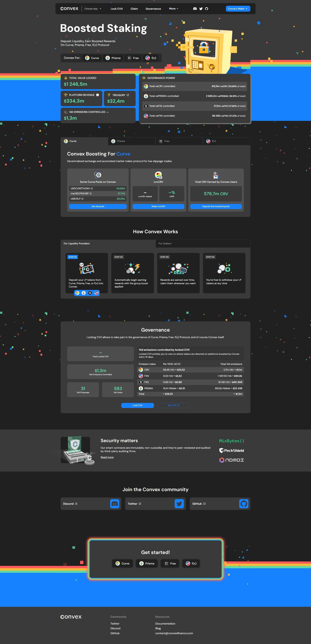Click Deposit into boosted pools button
This screenshot has height=644, width=311.
(x=216, y=206)
